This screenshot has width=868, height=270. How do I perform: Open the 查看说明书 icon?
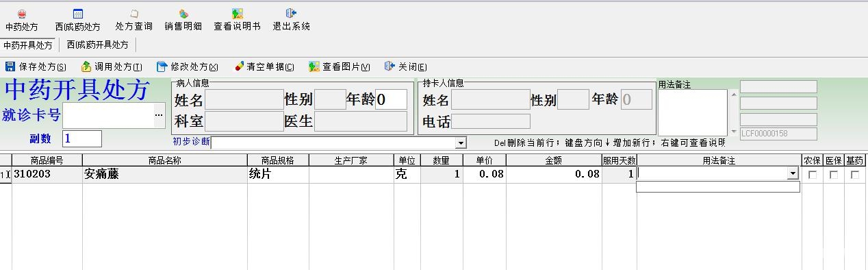tap(237, 14)
